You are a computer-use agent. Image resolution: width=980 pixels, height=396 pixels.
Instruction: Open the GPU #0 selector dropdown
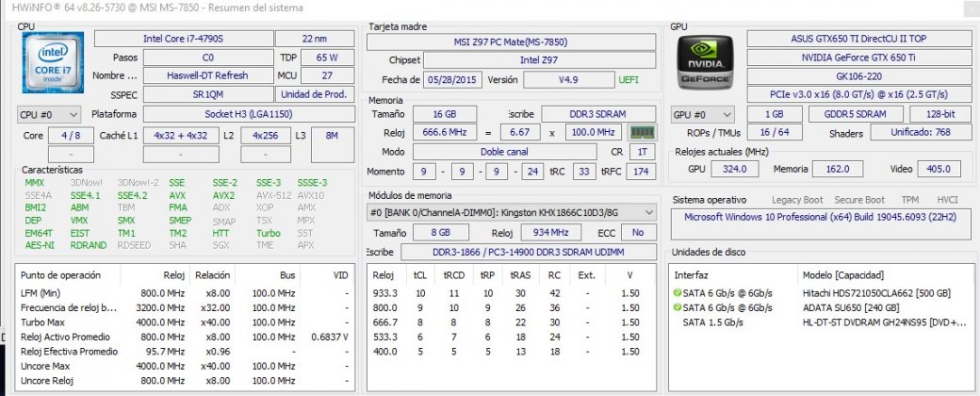[703, 115]
